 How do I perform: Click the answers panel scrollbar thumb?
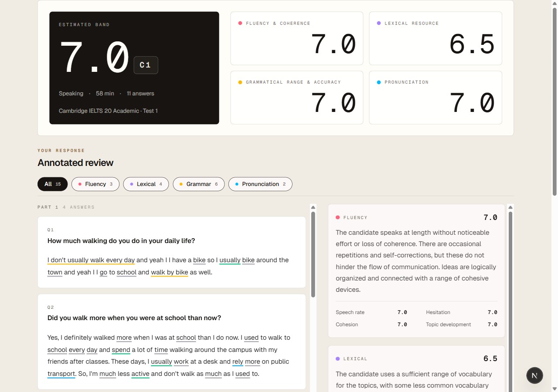click(313, 255)
